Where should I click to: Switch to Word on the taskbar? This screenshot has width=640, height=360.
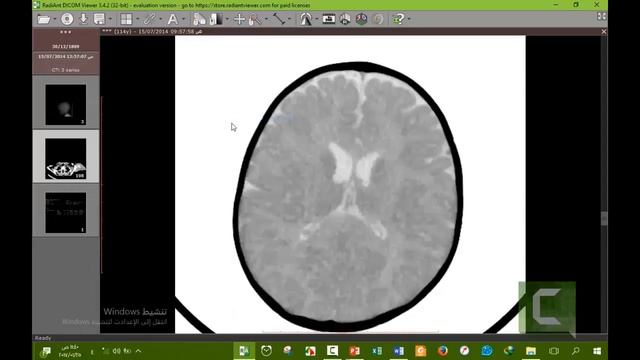tap(398, 351)
